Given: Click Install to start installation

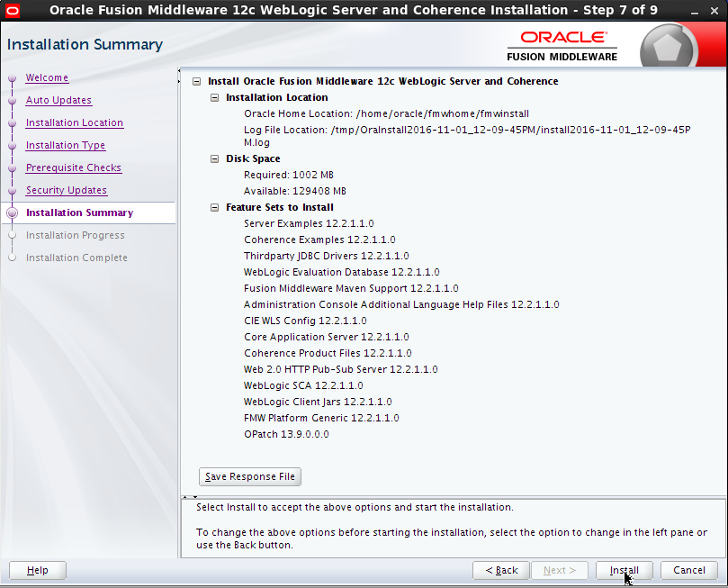Looking at the screenshot, I should pos(625,570).
